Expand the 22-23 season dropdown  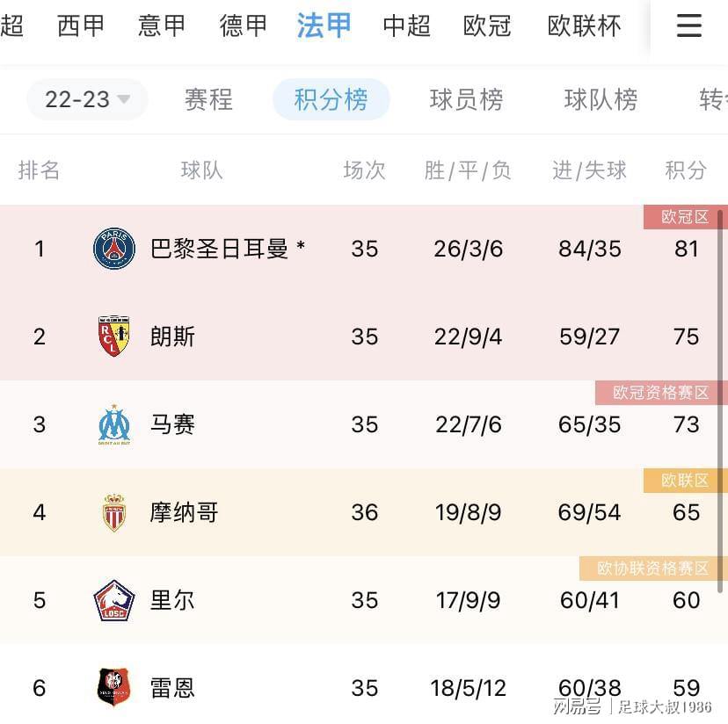point(87,99)
